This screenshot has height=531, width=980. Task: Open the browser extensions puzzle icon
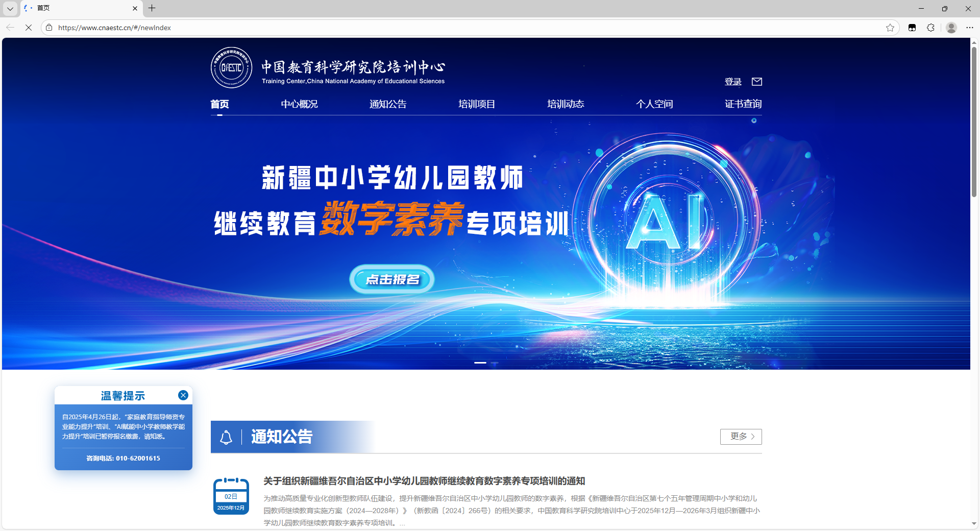pos(930,28)
